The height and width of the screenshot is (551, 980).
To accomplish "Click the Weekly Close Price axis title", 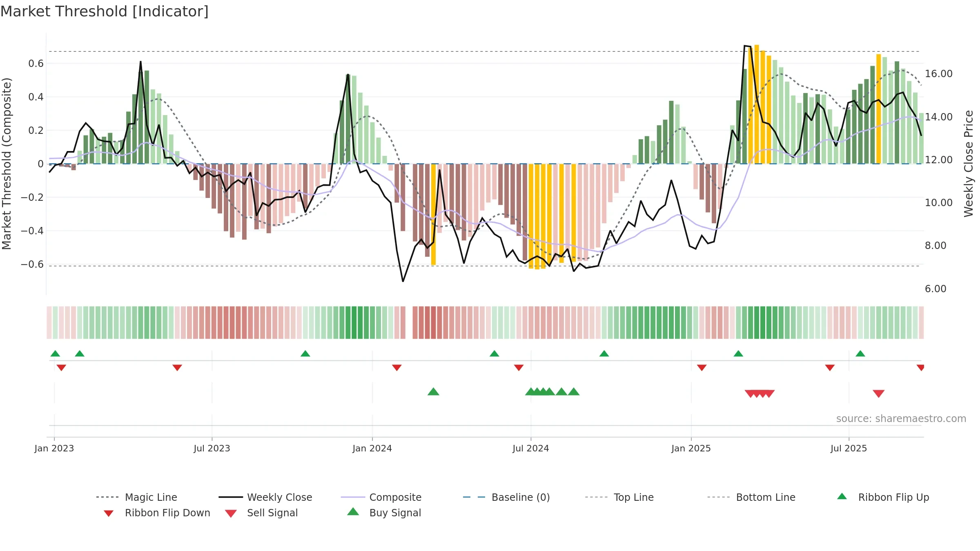I will [969, 164].
